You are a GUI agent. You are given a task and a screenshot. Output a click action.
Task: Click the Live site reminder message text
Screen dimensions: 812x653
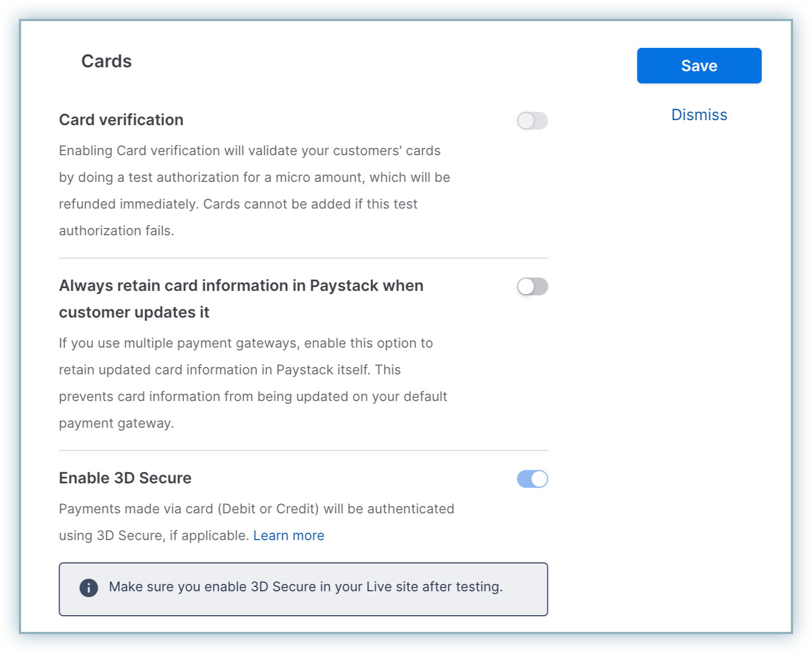click(305, 587)
